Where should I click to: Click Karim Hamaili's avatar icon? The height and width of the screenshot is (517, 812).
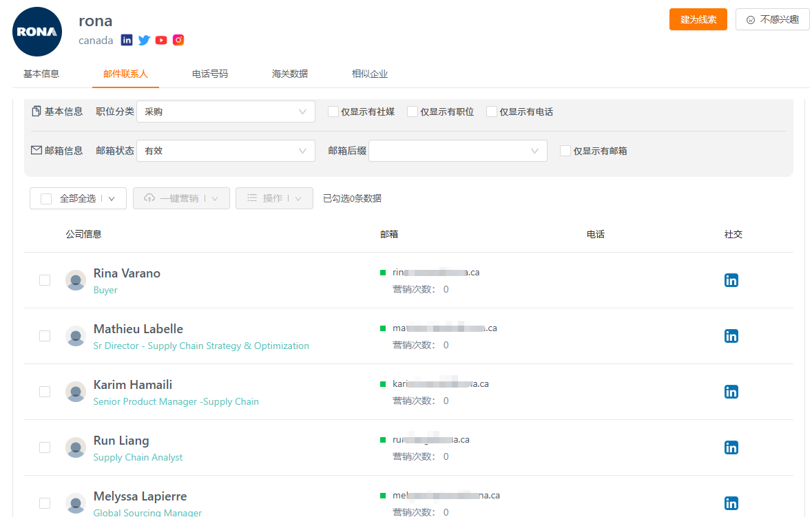tap(76, 392)
